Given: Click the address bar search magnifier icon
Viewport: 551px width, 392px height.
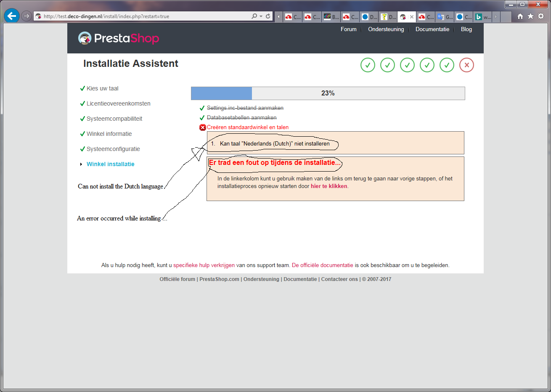Looking at the screenshot, I should pyautogui.click(x=254, y=16).
